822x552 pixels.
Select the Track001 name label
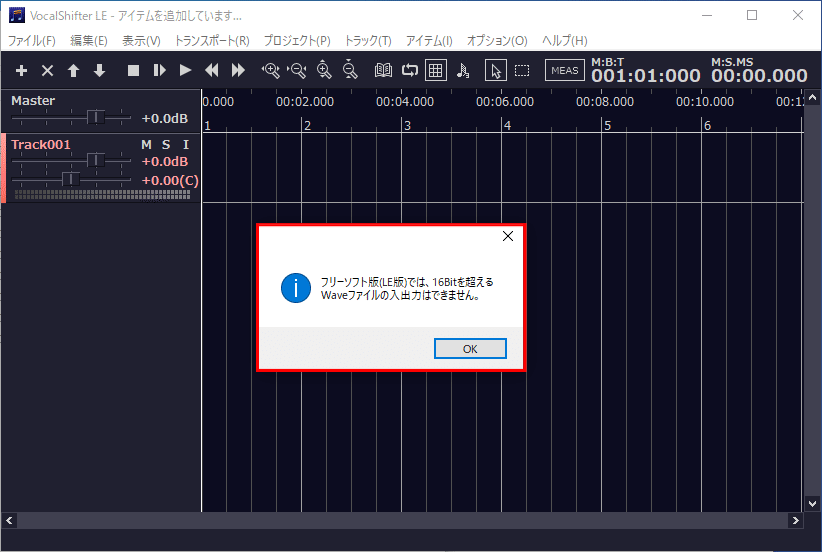click(41, 145)
